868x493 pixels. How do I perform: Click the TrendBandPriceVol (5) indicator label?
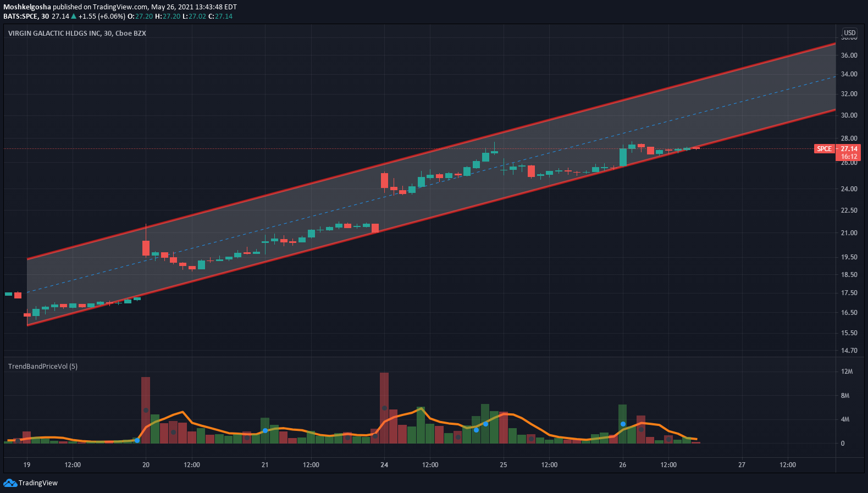pos(43,366)
